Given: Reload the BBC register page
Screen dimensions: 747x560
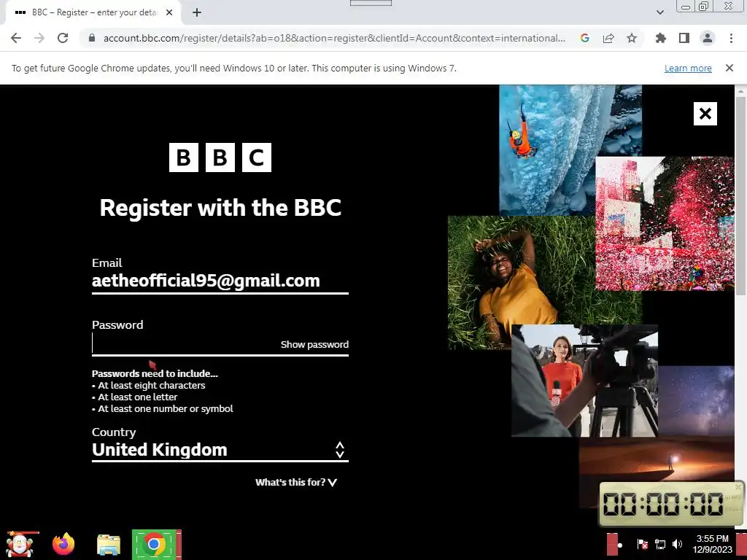Looking at the screenshot, I should tap(63, 38).
